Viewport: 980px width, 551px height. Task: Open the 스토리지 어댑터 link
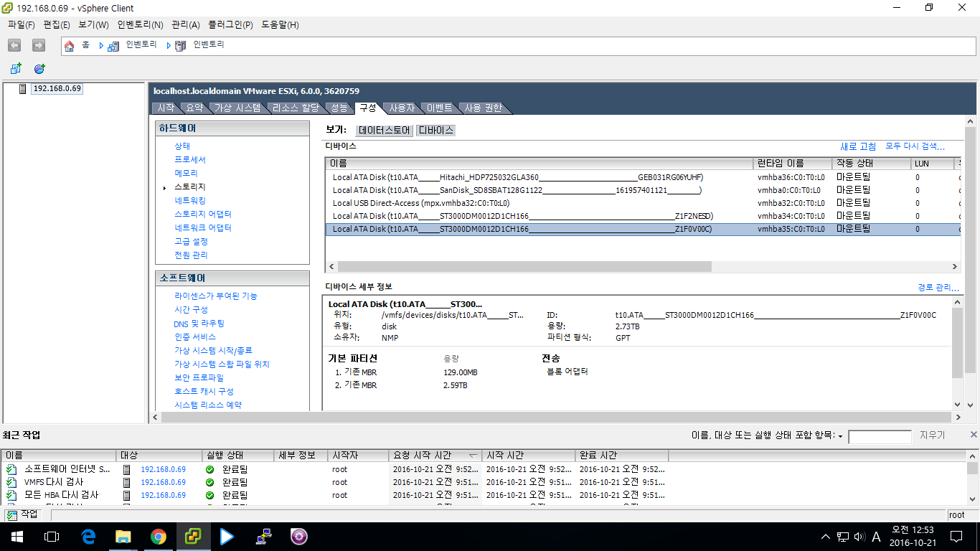pyautogui.click(x=203, y=214)
